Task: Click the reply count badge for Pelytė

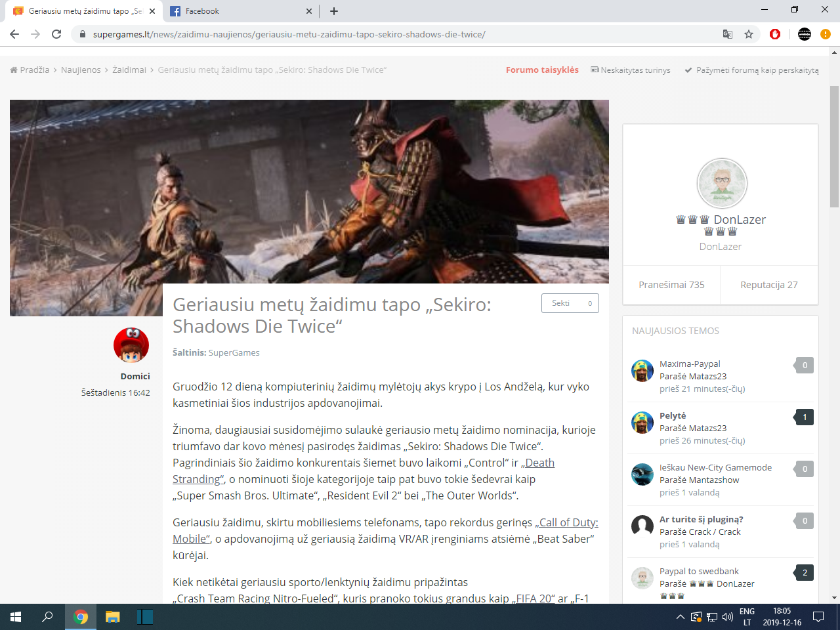Action: (804, 417)
